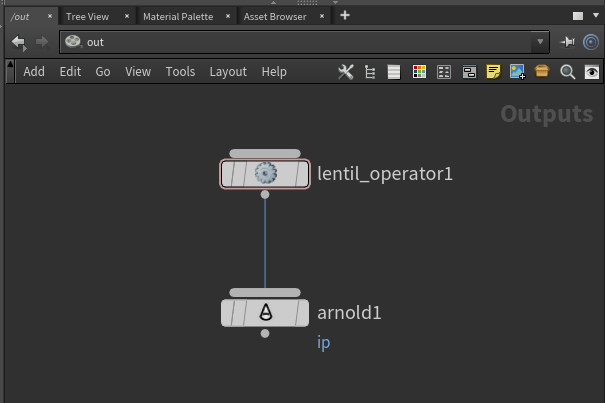Click the out path field
The image size is (605, 403).
point(304,42)
